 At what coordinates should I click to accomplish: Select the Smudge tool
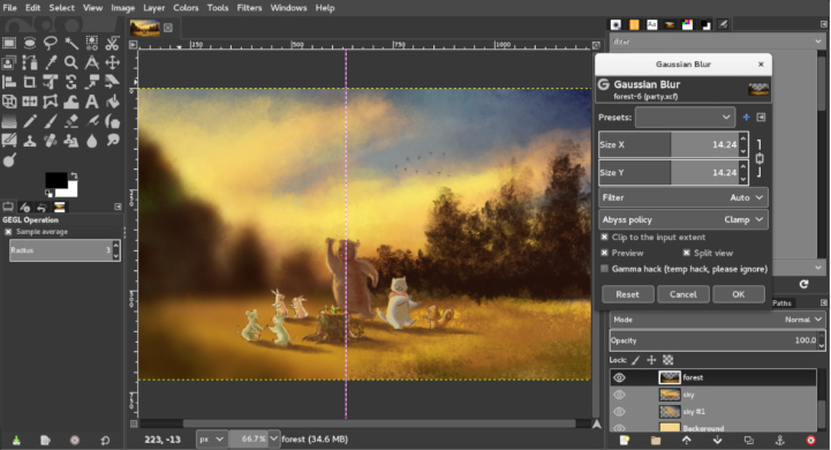coord(112,141)
